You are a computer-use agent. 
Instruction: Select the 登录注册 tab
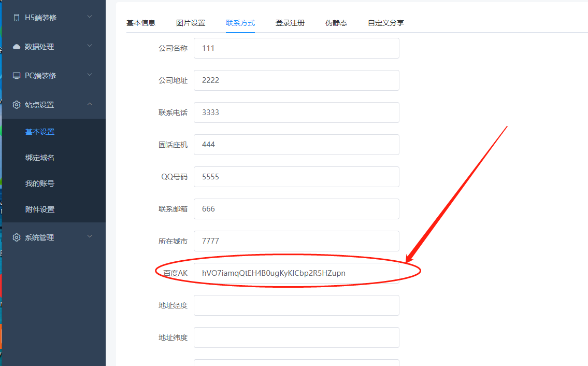point(290,23)
